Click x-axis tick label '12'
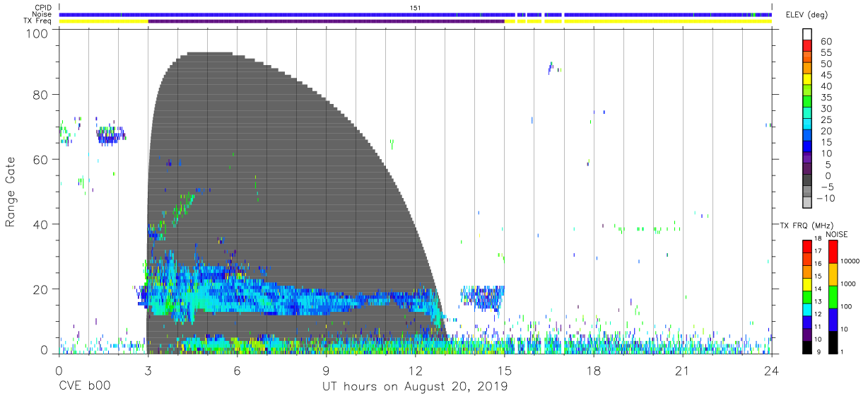868x401 pixels. tap(415, 371)
